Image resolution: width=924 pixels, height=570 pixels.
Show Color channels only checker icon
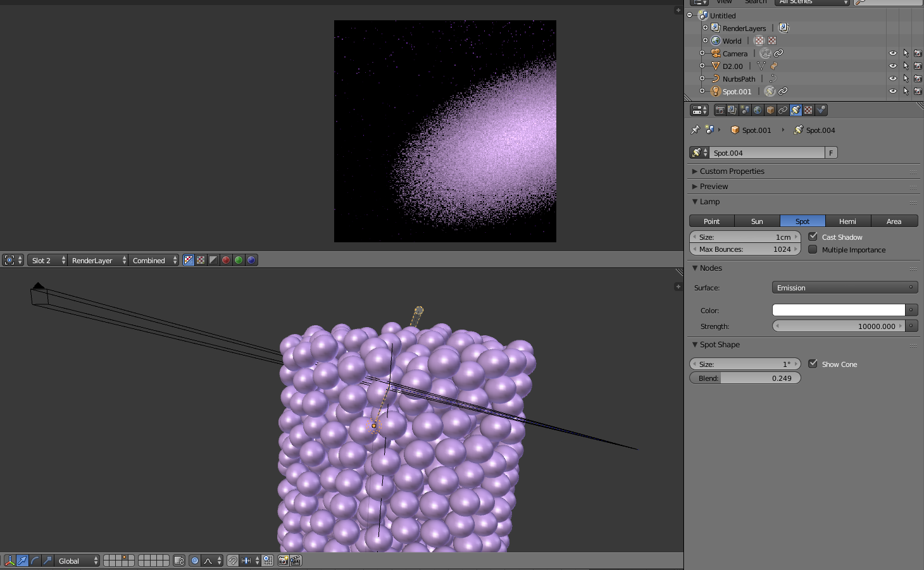[x=201, y=260]
